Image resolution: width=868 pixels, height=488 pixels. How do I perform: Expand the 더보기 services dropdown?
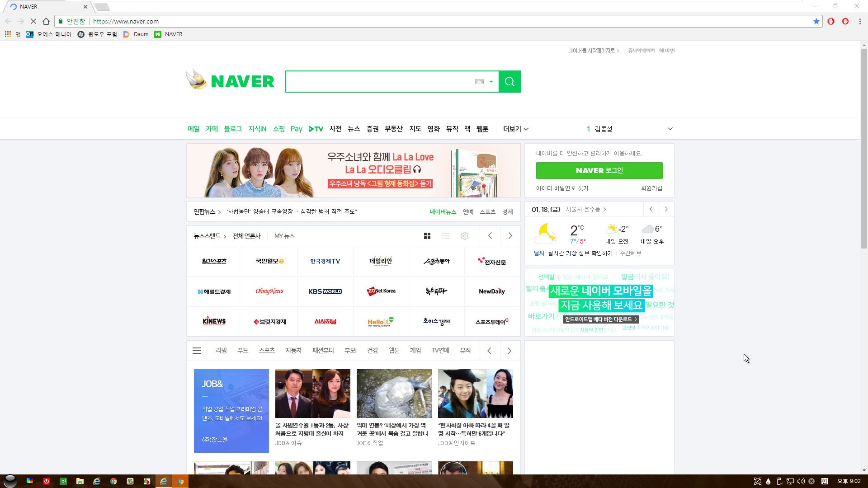click(x=516, y=129)
